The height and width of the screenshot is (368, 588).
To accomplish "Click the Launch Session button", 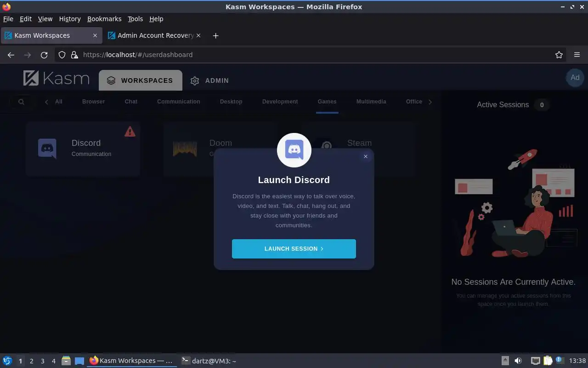I will point(294,249).
